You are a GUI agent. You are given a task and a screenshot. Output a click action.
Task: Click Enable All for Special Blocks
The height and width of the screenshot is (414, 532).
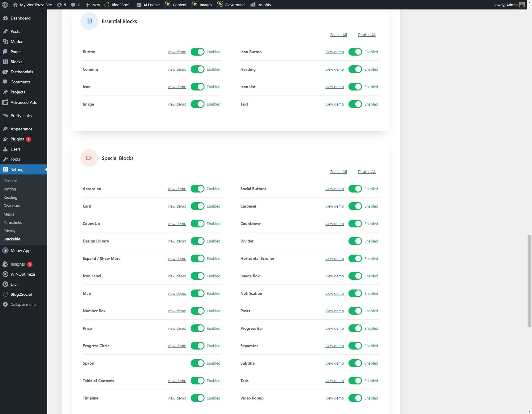338,172
